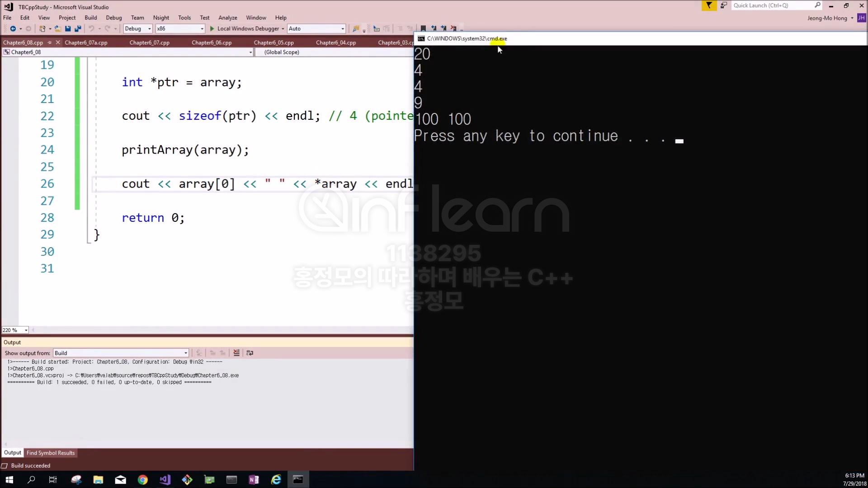Start Local Windows Debugger
Screen dimensions: 868x488
tap(244, 28)
